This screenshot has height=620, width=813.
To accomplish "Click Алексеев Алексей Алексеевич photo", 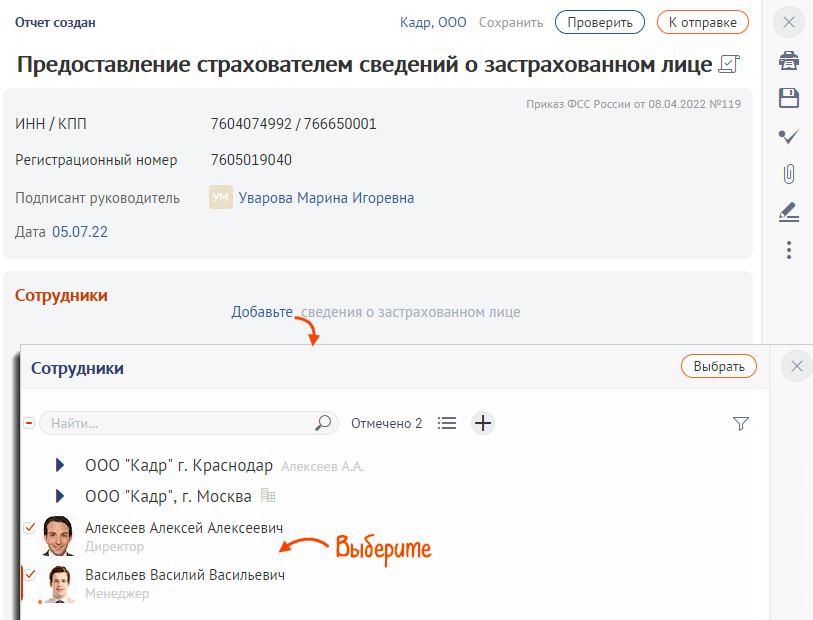I will point(58,536).
